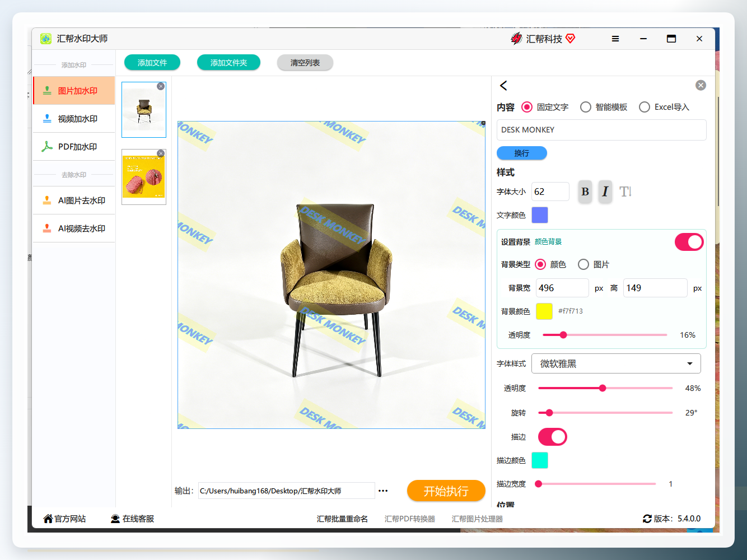Browse output folder with three-dots icon

click(383, 491)
